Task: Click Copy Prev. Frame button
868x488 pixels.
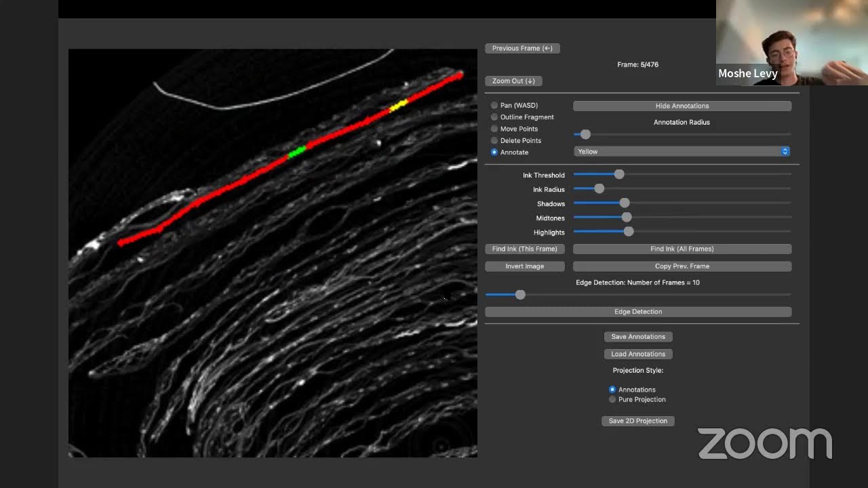Action: point(682,266)
